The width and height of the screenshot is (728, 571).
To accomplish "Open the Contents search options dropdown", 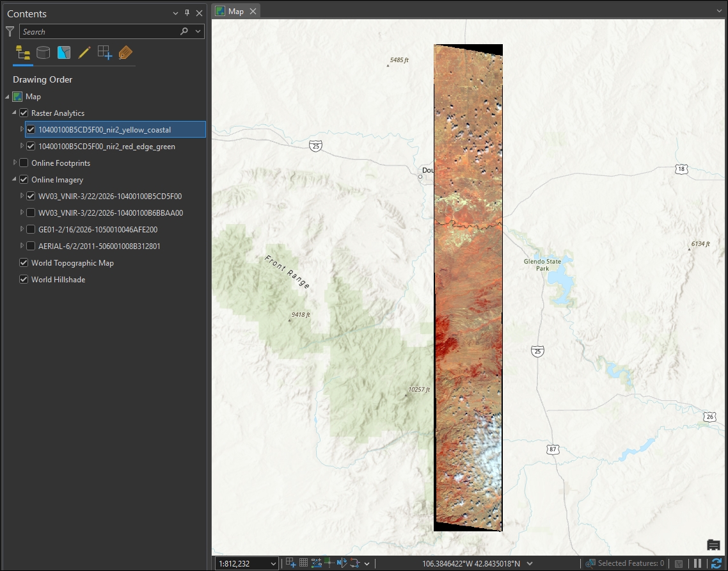I will 198,31.
